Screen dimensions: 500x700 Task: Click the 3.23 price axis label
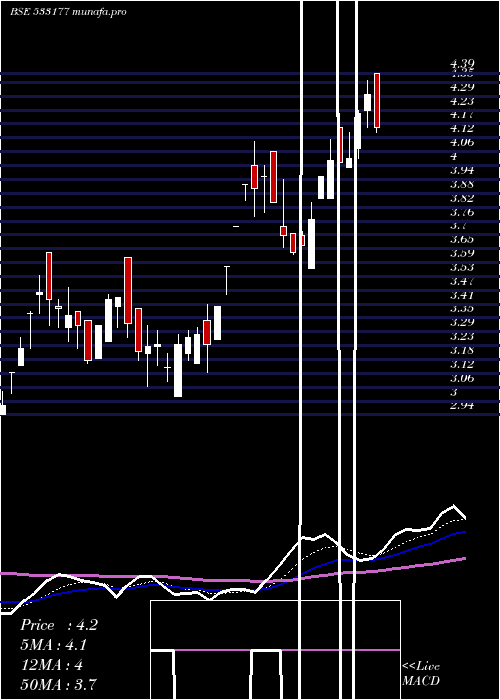[x=462, y=336]
